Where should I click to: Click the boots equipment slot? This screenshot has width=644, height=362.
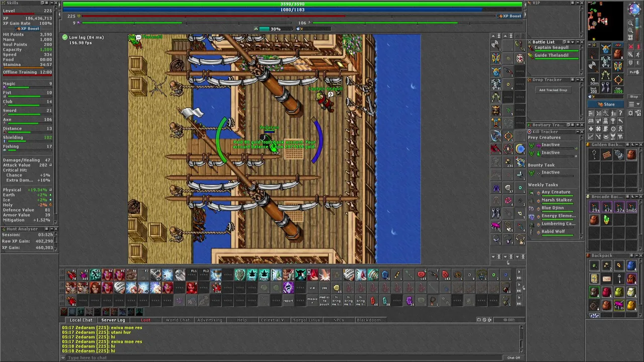[605, 87]
